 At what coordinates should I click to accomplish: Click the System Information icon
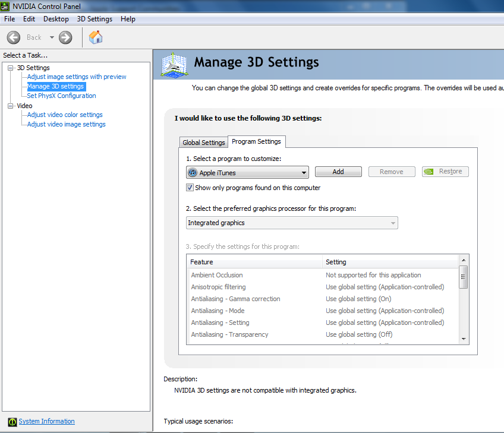click(x=12, y=422)
